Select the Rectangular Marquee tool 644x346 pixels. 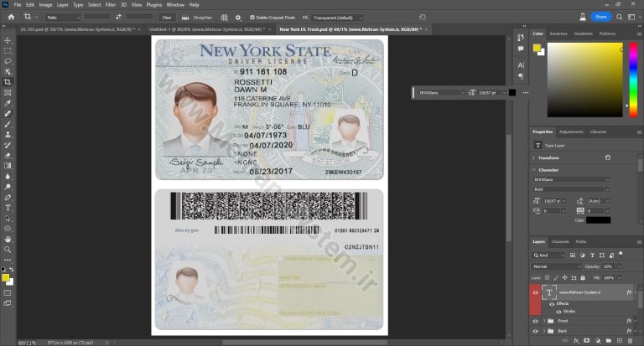[8, 51]
